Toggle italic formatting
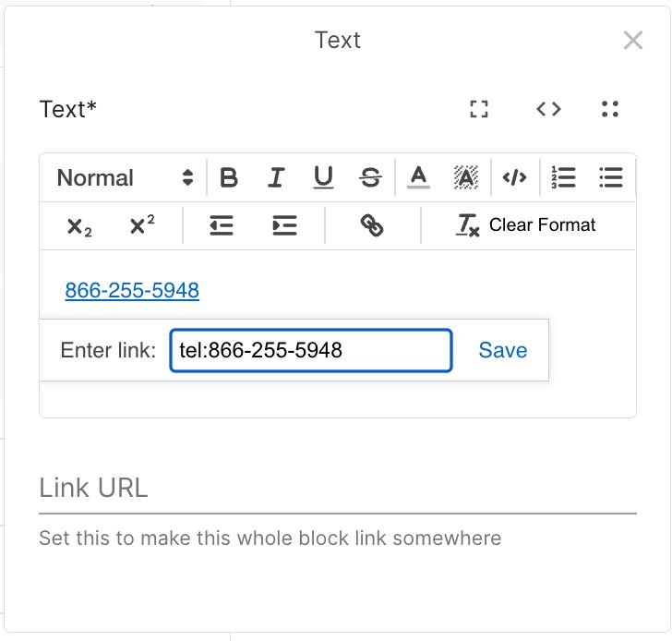This screenshot has width=672, height=641. (276, 178)
